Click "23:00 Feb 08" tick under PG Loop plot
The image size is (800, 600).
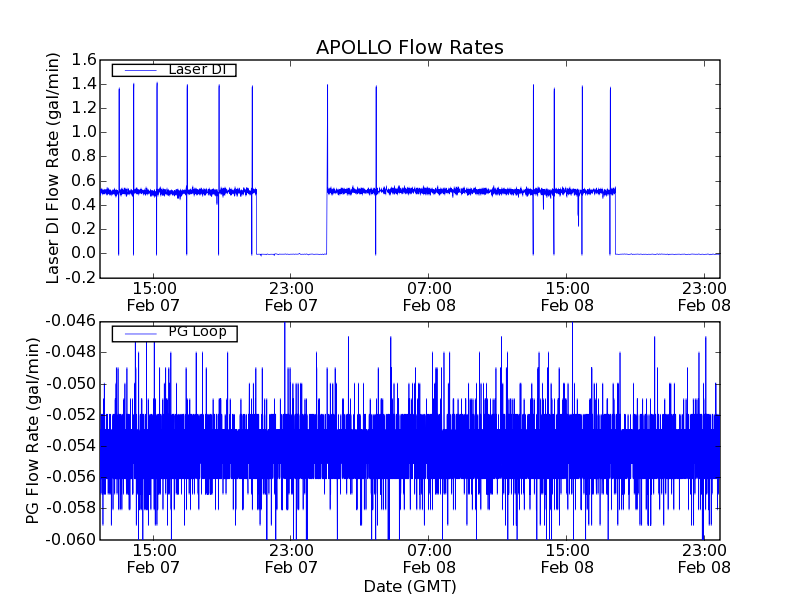(x=705, y=559)
